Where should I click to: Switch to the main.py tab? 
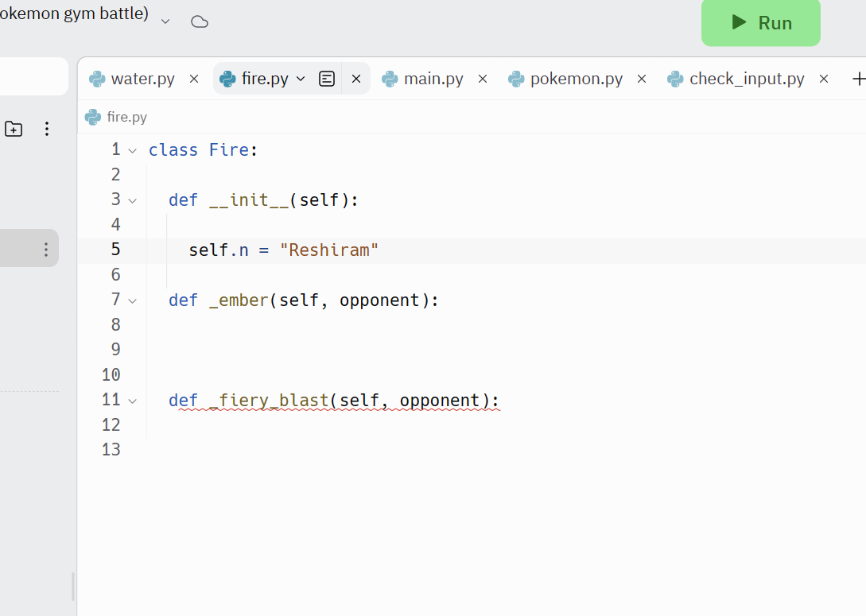pyautogui.click(x=433, y=79)
